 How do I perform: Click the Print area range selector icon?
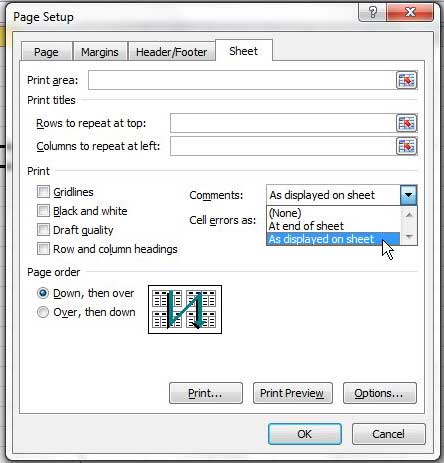(406, 80)
